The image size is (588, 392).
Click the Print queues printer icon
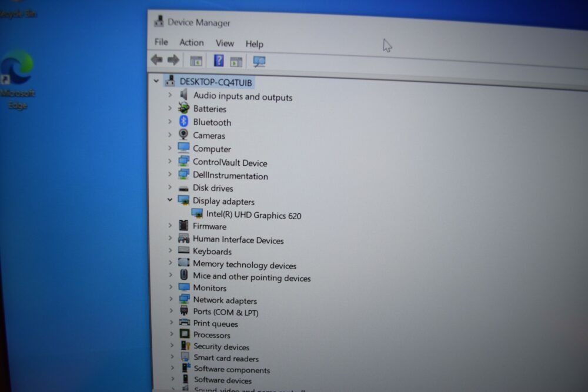[x=185, y=322]
